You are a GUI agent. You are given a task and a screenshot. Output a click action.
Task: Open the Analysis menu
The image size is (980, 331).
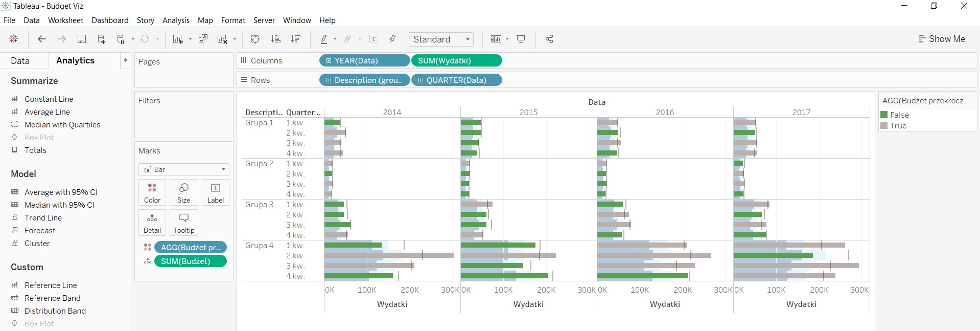[176, 20]
